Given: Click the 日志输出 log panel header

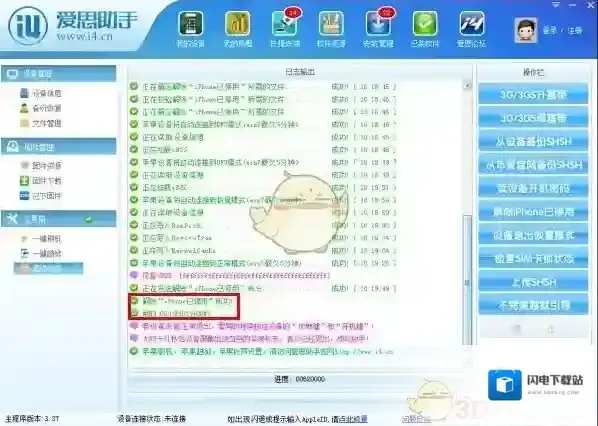Looking at the screenshot, I should 300,72.
